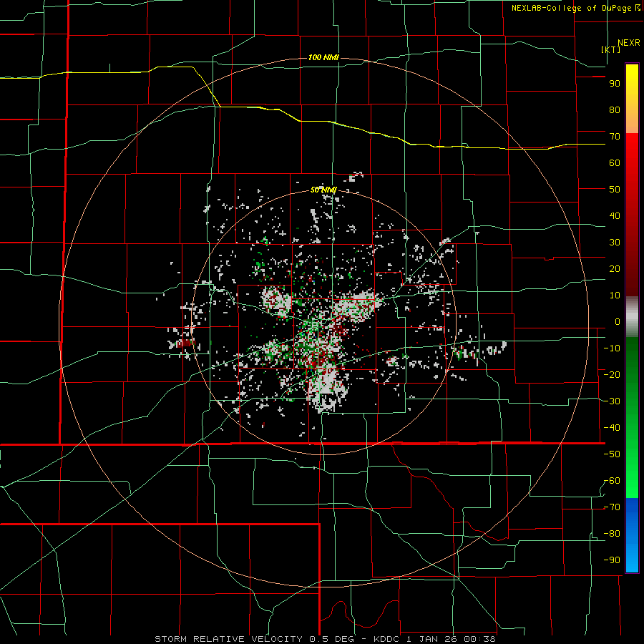Viewport: 644px width, 644px height.
Task: Click the -90 value on velocity scale
Action: point(612,560)
